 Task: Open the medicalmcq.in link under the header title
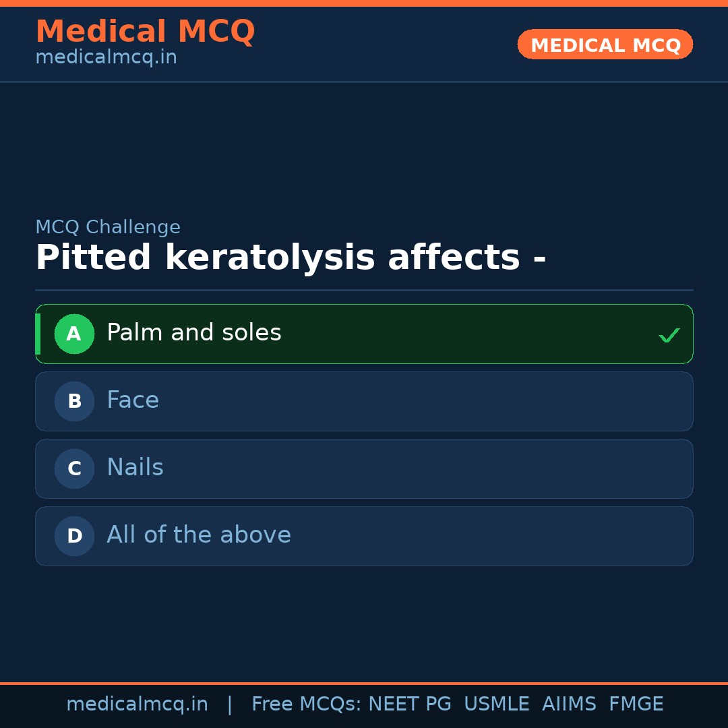pos(106,58)
